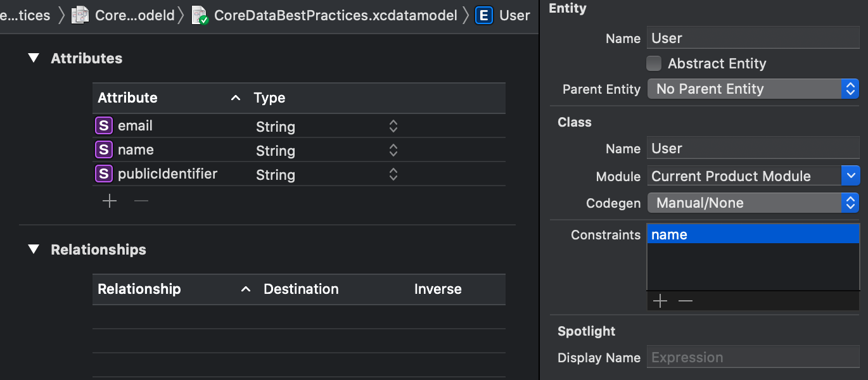Click the email attribute string icon
The image size is (868, 380).
103,126
